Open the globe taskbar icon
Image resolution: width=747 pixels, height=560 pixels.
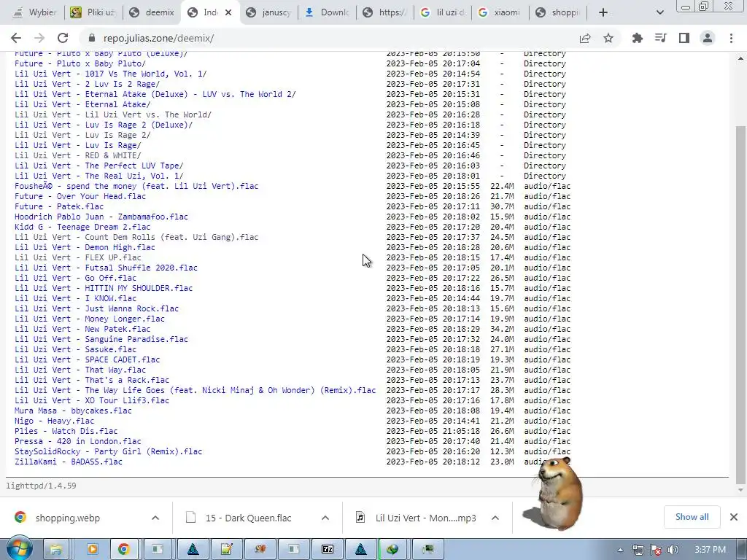[392, 549]
